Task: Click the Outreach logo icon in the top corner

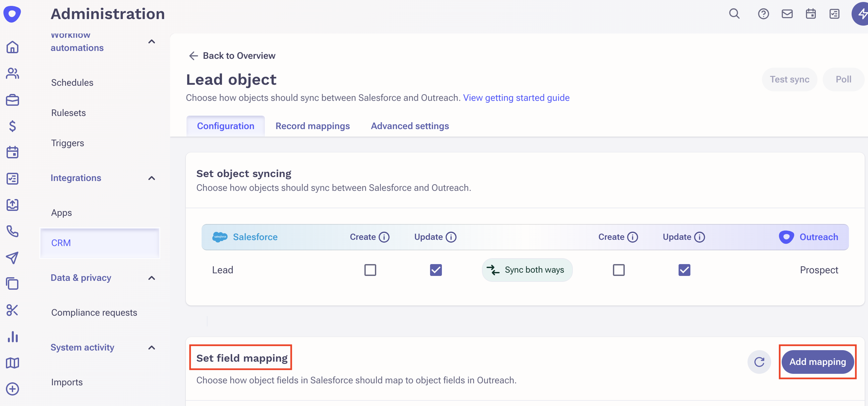Action: (x=12, y=14)
